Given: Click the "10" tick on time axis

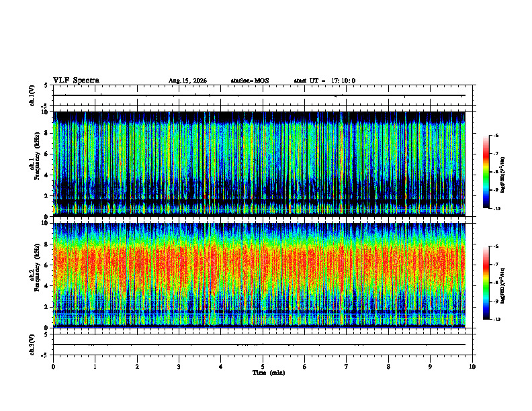Looking at the screenshot, I should point(472,367).
